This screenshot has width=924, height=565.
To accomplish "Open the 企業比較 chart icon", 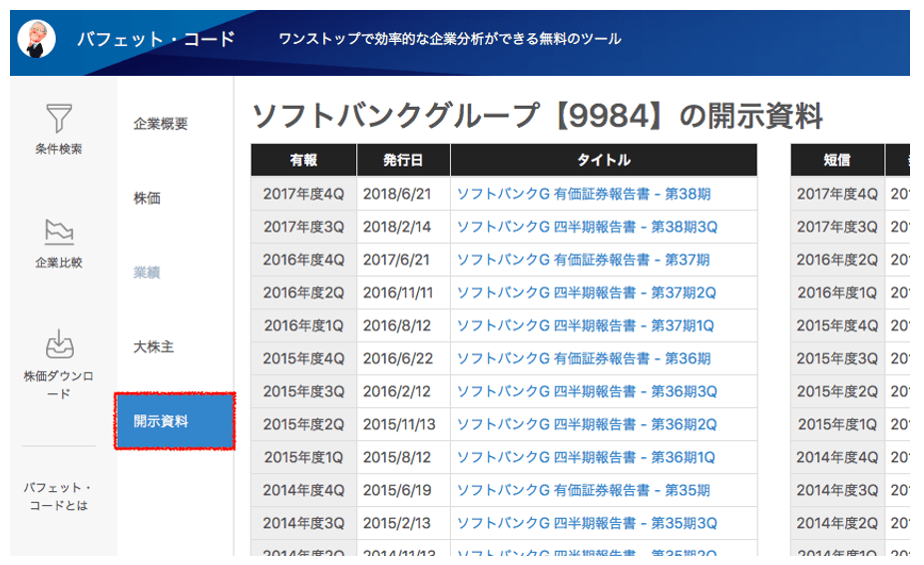I will [x=59, y=232].
